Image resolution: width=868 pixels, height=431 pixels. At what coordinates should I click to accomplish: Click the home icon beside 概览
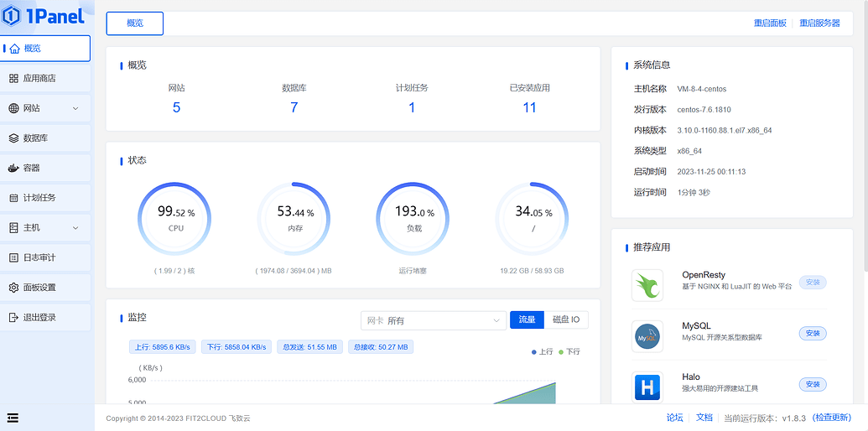click(14, 49)
